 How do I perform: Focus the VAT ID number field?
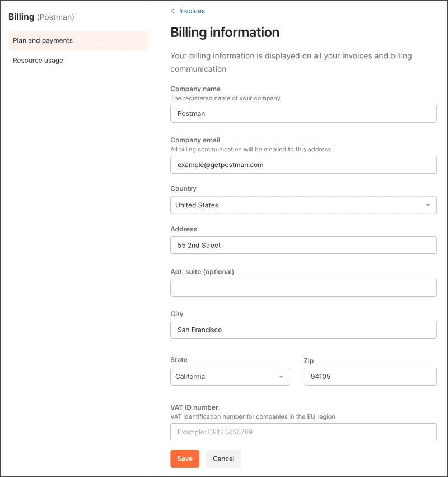pos(304,432)
